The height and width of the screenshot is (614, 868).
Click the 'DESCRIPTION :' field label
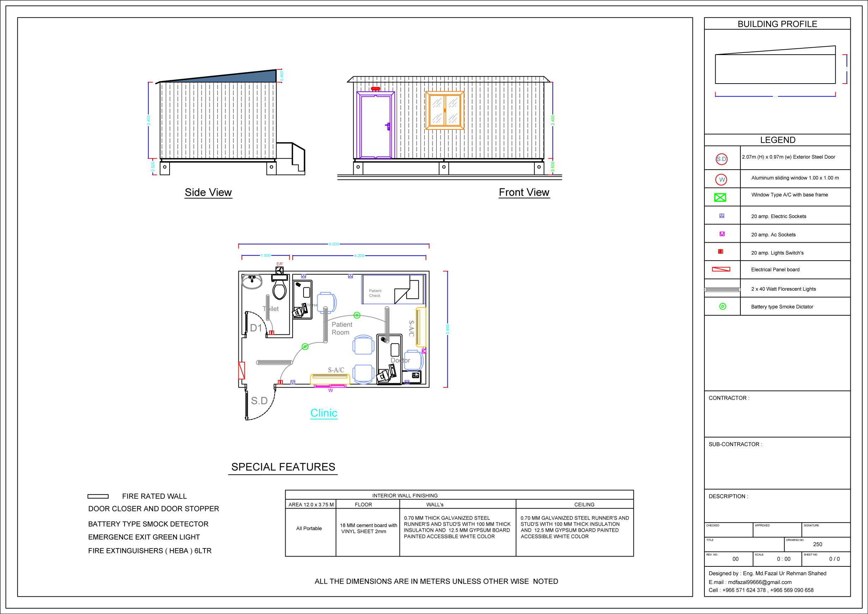click(x=728, y=496)
